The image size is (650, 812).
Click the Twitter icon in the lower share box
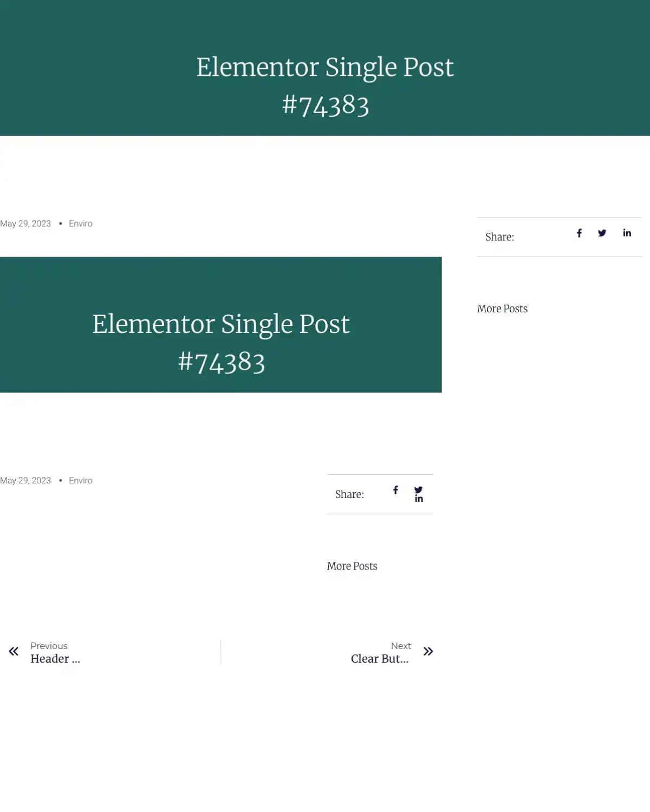click(x=418, y=490)
